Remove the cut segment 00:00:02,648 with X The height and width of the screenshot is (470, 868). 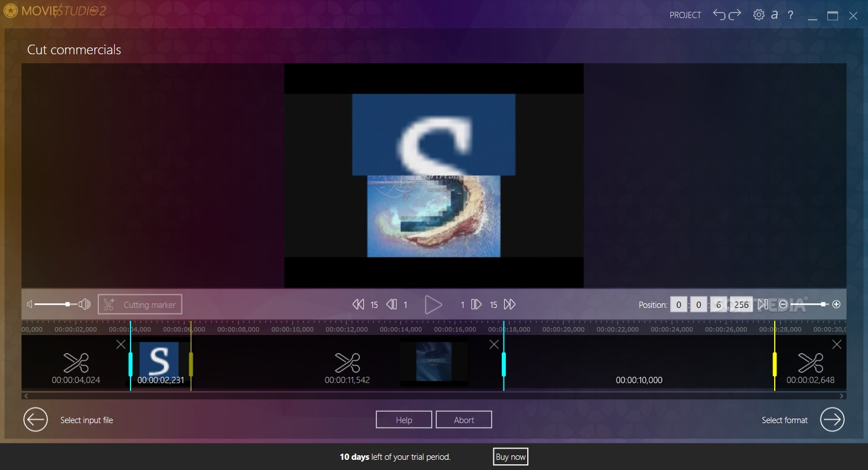[837, 344]
